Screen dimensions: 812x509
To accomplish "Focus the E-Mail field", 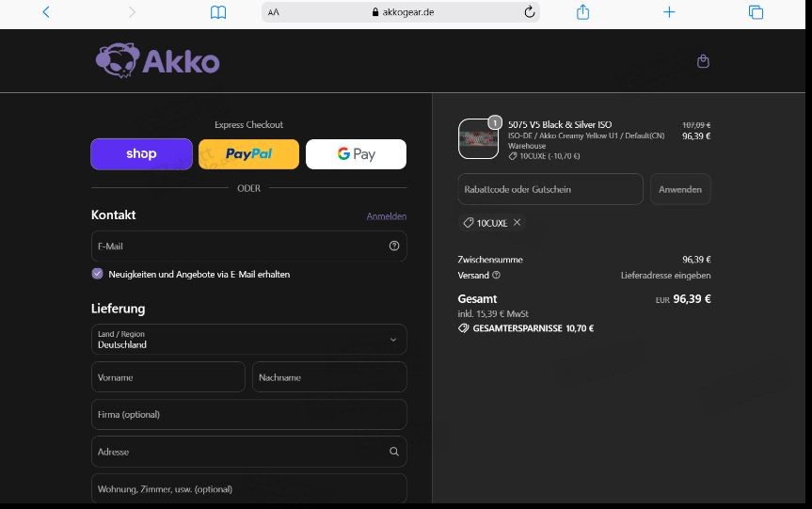I will point(248,246).
